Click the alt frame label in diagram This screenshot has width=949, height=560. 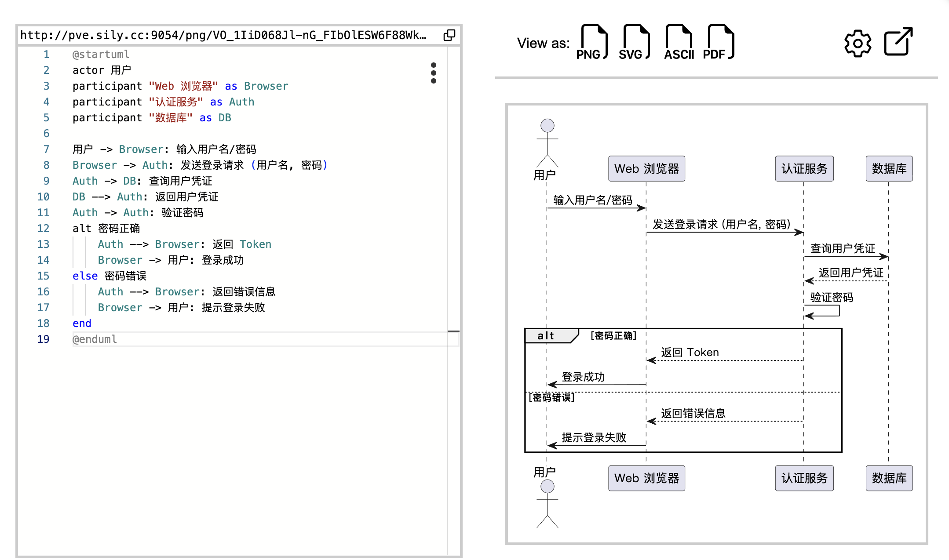pyautogui.click(x=546, y=336)
